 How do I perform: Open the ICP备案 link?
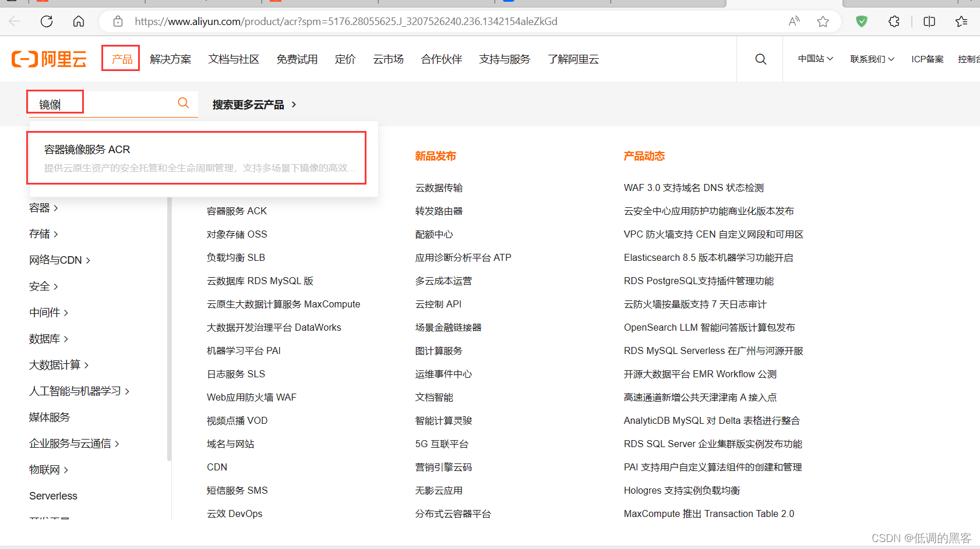click(x=928, y=59)
